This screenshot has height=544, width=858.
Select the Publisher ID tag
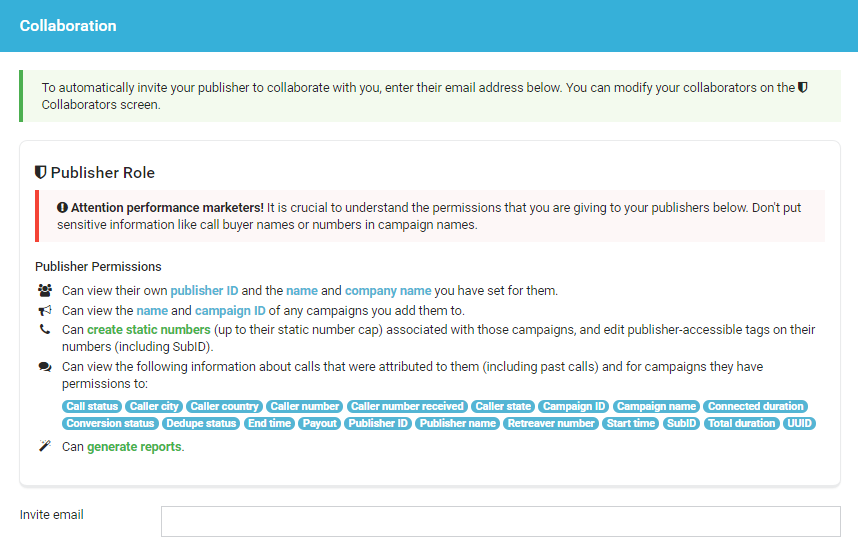click(x=378, y=423)
